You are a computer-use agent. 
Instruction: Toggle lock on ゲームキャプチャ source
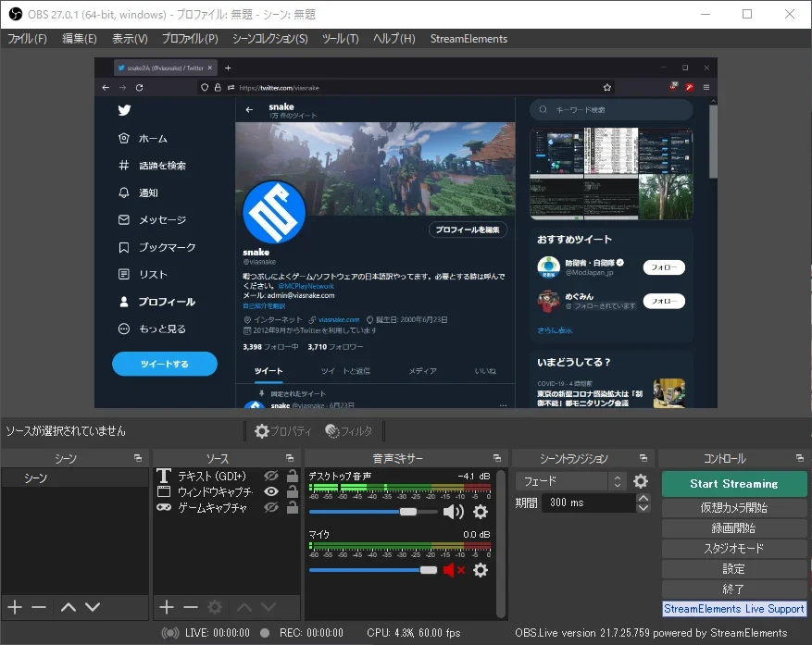click(x=292, y=507)
